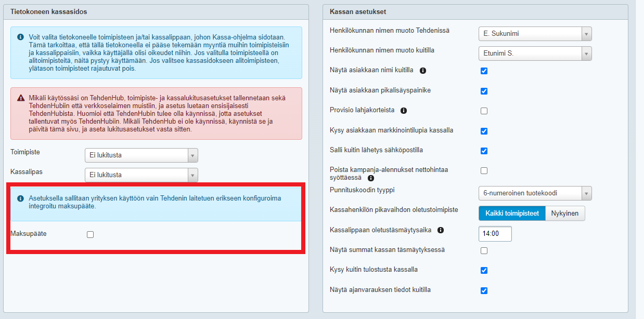Open the Toimipiste dropdown
Image resolution: width=644 pixels, height=319 pixels.
coord(141,155)
